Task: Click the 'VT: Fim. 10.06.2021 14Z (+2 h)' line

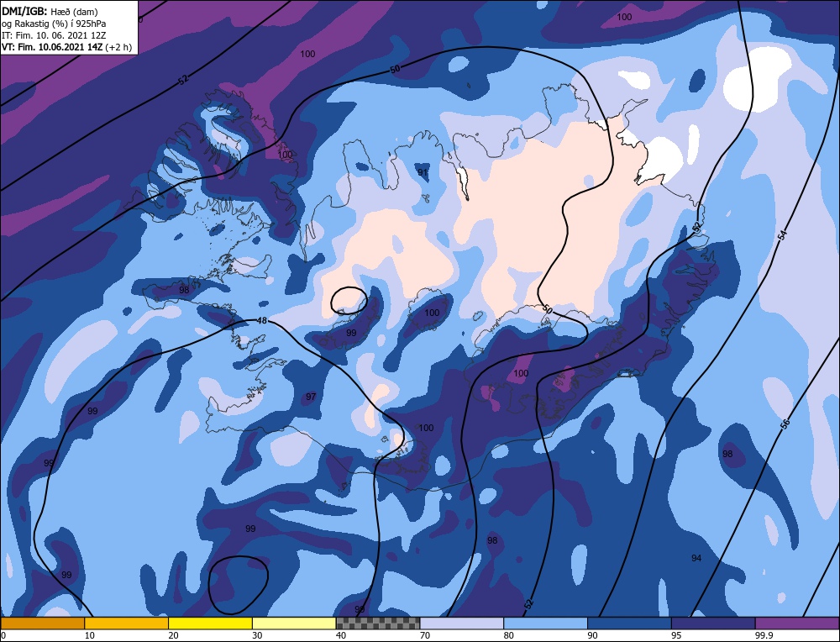Action: click(x=67, y=47)
